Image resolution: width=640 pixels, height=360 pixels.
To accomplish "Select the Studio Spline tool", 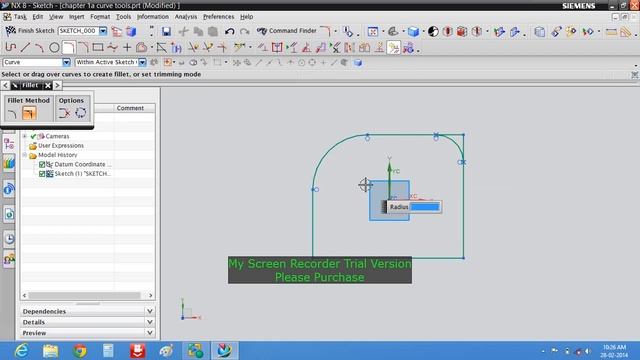I will [112, 48].
